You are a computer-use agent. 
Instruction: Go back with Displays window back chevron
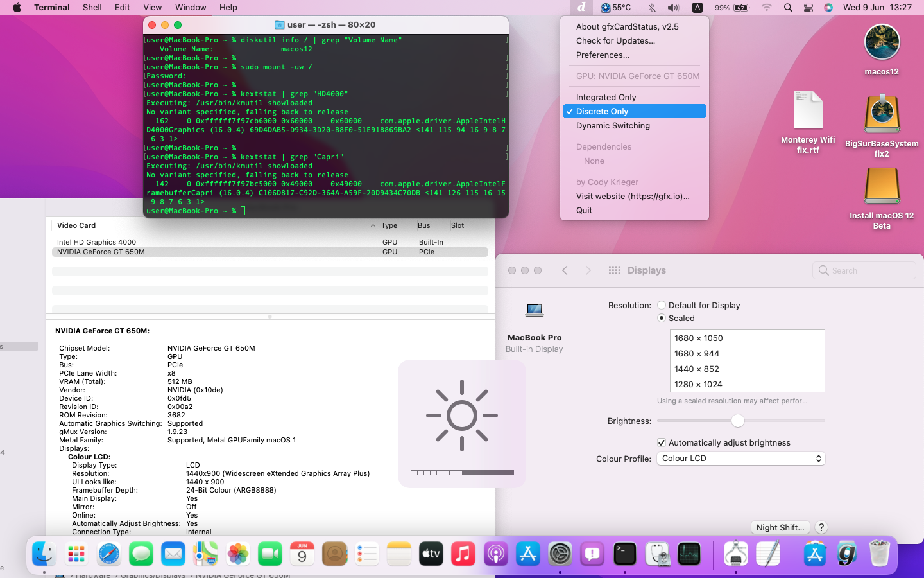[565, 270]
